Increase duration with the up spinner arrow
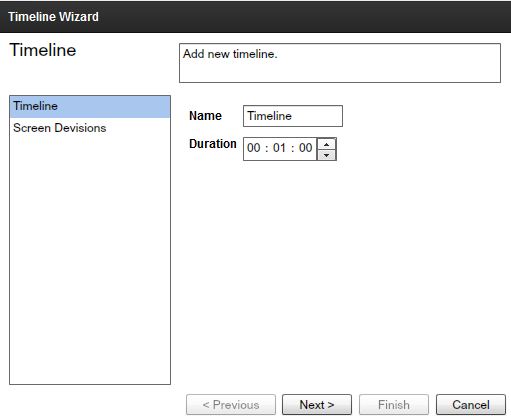Image resolution: width=511 pixels, height=418 pixels. tap(326, 144)
